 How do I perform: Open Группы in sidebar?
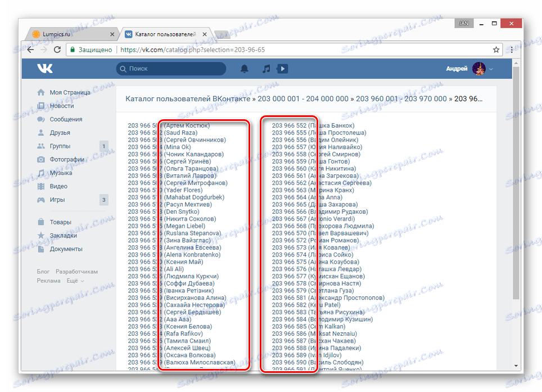pyautogui.click(x=60, y=146)
